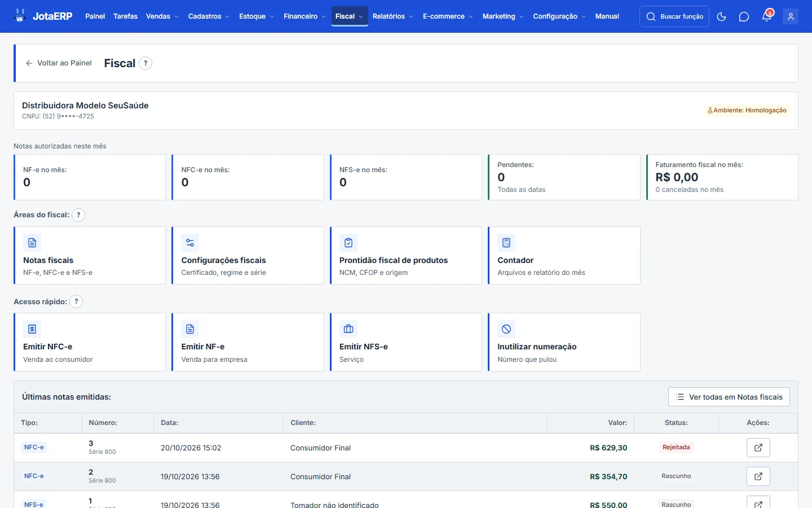The image size is (812, 508).
Task: Open Prontidão fiscal de produtos card
Action: click(x=406, y=256)
